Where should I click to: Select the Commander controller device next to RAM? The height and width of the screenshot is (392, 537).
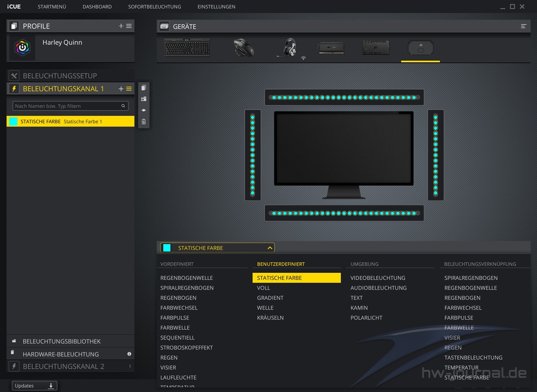[376, 47]
